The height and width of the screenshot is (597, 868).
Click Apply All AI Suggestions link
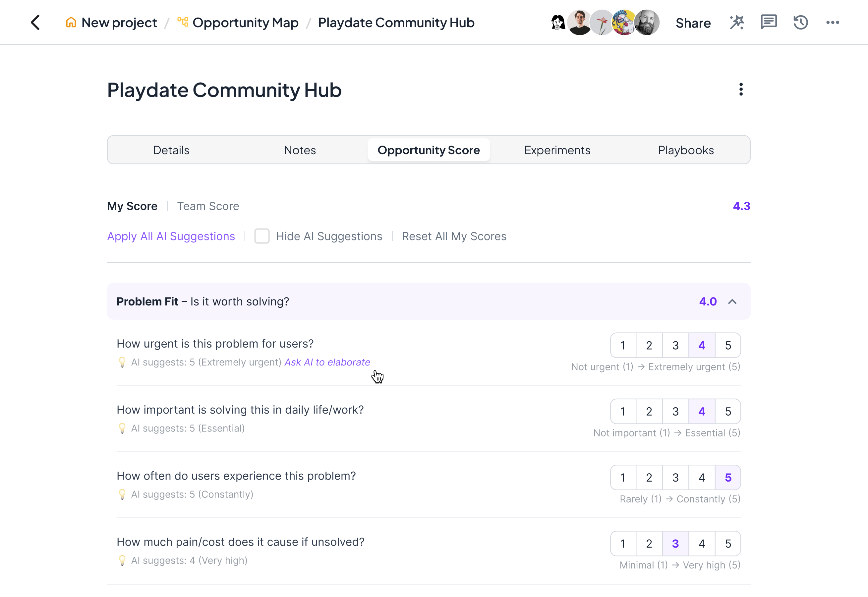pyautogui.click(x=171, y=236)
